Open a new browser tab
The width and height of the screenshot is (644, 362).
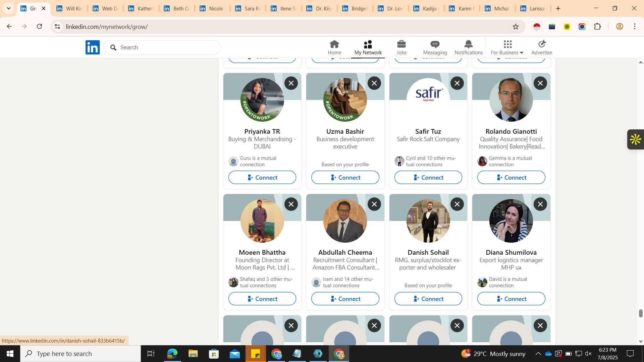558,8
